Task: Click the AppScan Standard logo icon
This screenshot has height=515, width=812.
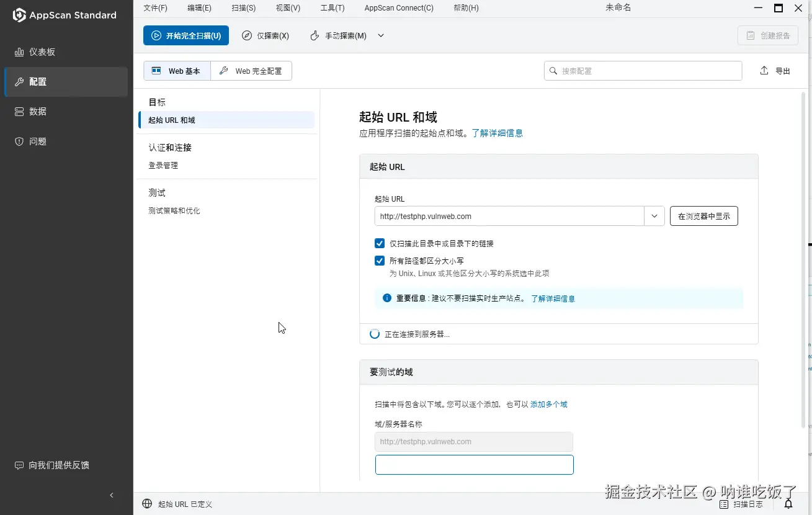Action: pyautogui.click(x=19, y=15)
